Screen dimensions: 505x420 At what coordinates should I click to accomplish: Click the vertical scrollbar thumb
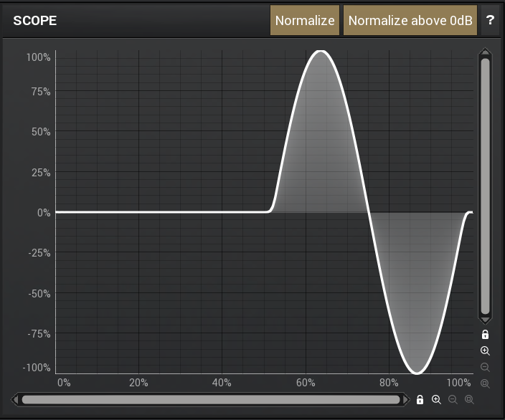click(x=485, y=186)
